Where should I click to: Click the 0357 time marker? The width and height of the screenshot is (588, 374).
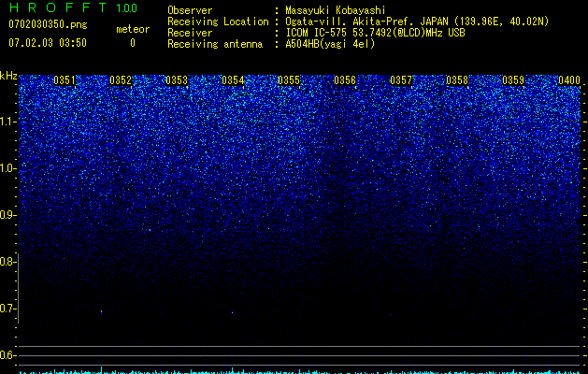point(401,80)
